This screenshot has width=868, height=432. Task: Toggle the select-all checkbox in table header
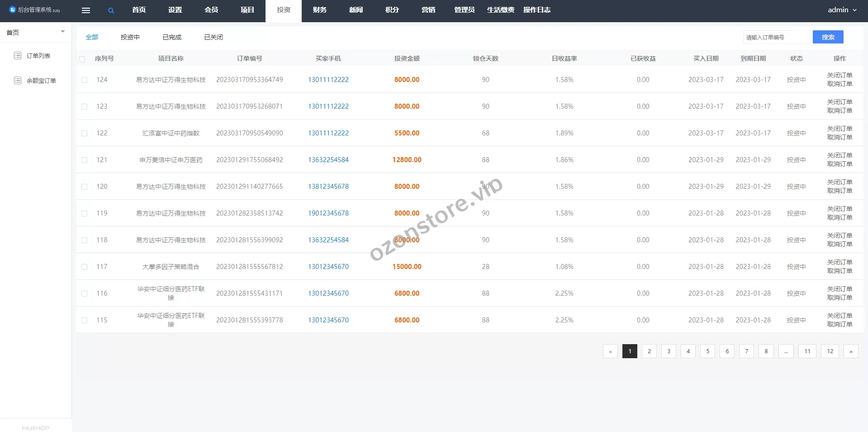tap(82, 59)
